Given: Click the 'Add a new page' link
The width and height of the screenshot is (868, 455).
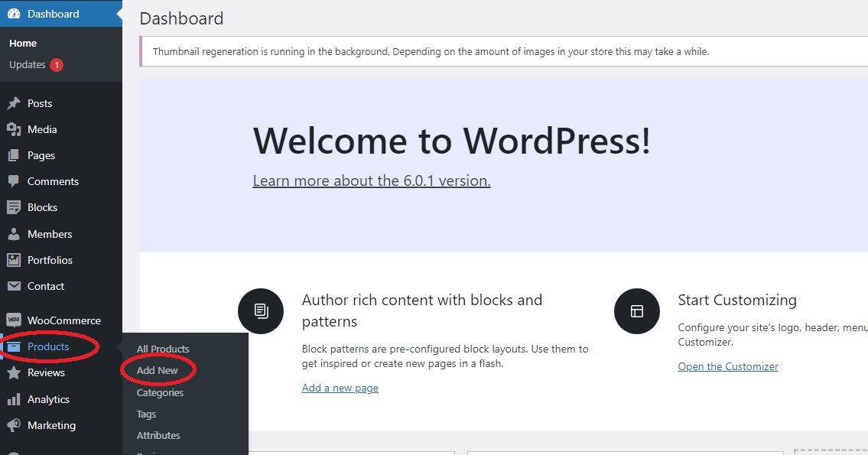Looking at the screenshot, I should 340,388.
